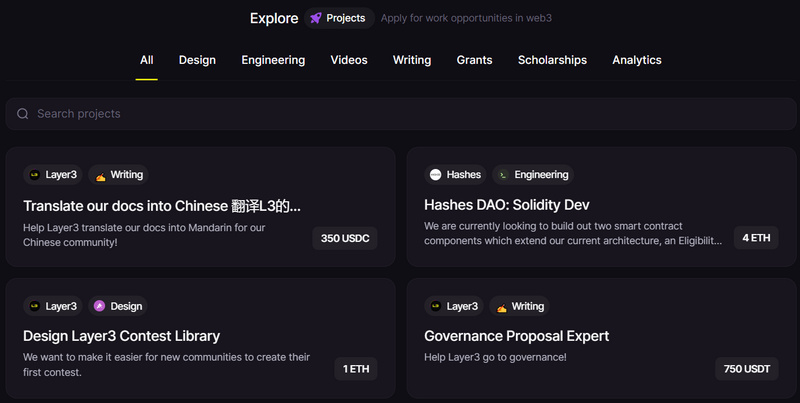This screenshot has width=800, height=403.
Task: Click the 4 ETH reward badge
Action: [x=755, y=238]
